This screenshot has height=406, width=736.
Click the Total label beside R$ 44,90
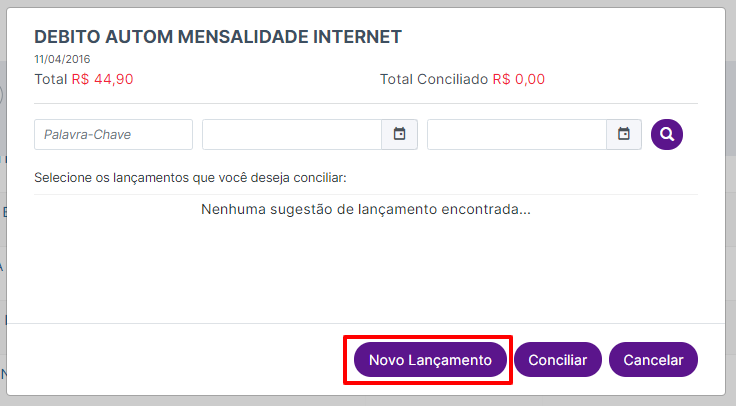point(51,79)
